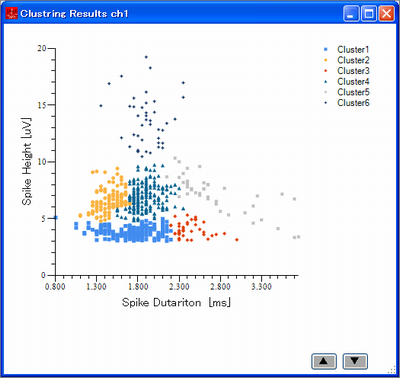The image size is (400, 378).
Task: Minimize the Clustring Results window
Action: point(351,14)
